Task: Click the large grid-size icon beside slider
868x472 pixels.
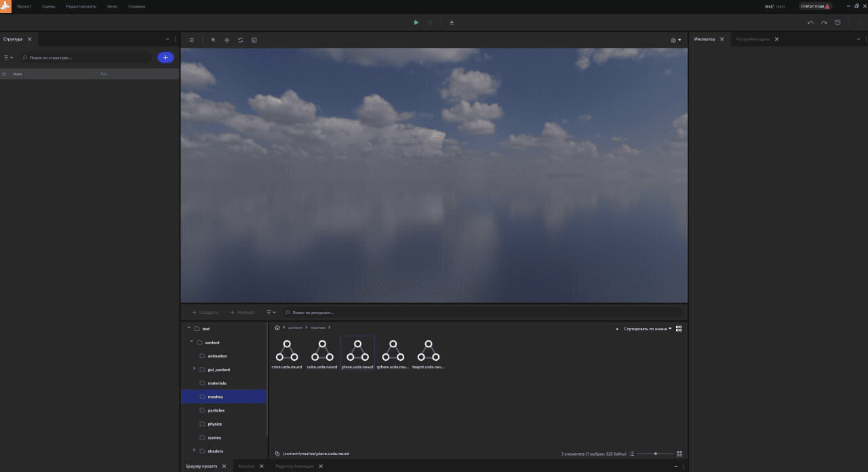Action: (x=679, y=454)
